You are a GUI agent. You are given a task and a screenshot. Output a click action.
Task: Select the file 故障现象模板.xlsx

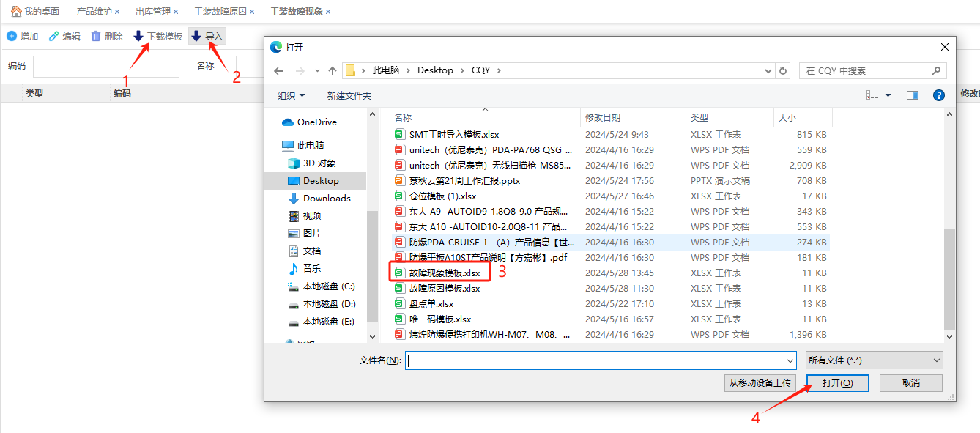(x=445, y=273)
